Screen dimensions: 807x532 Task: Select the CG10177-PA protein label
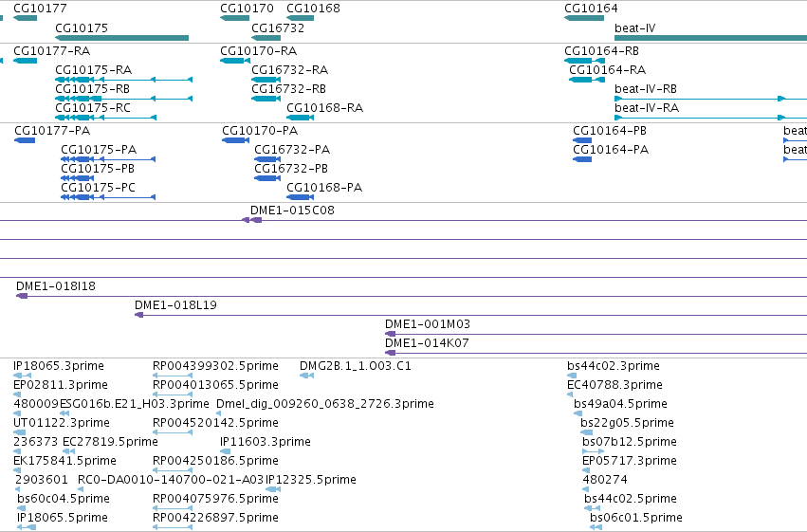(x=52, y=131)
